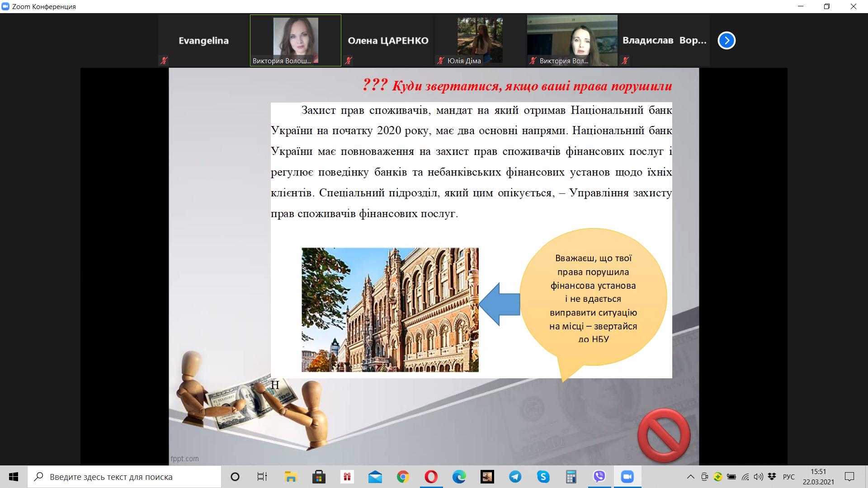This screenshot has height=488, width=868.
Task: Open the notification center button
Action: point(849,477)
